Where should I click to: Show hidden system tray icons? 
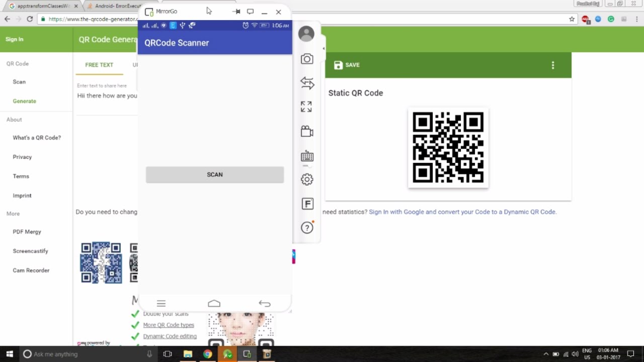[x=546, y=354]
